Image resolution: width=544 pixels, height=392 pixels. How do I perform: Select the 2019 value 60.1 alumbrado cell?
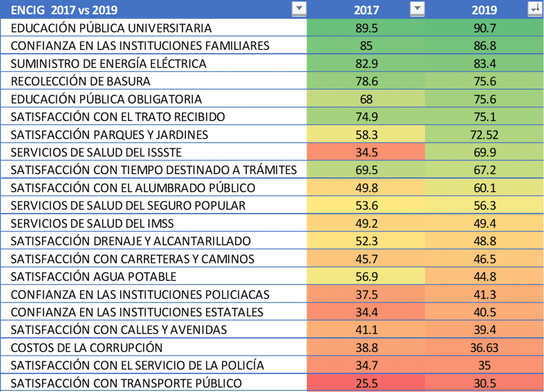pos(484,188)
